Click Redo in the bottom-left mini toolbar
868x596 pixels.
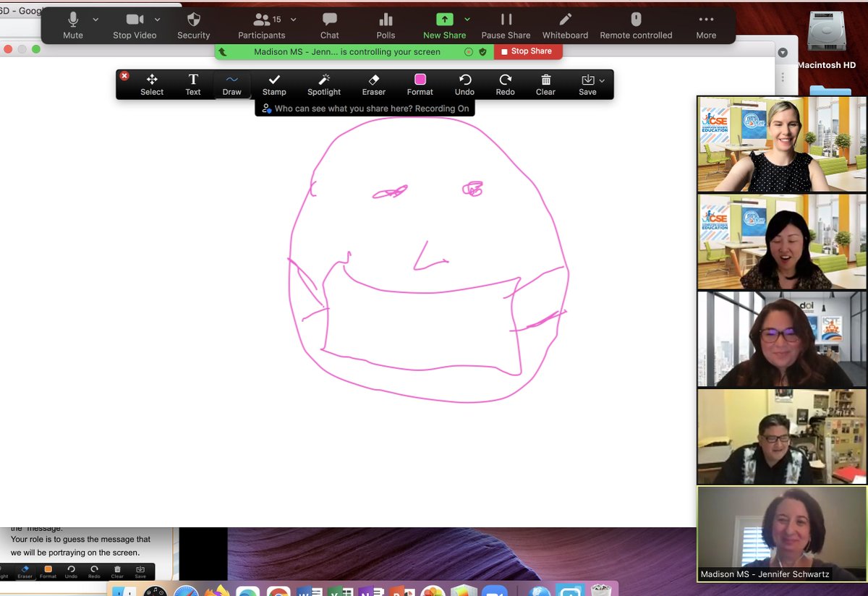tap(94, 571)
